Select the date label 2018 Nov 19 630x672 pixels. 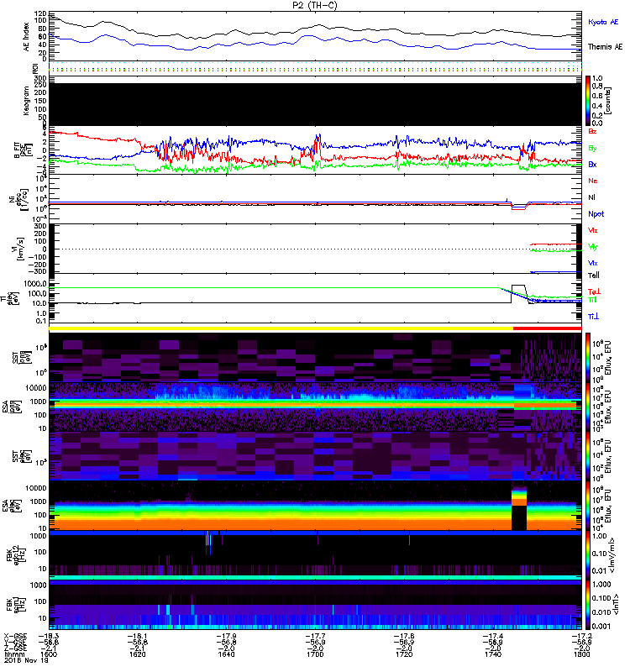26,660
